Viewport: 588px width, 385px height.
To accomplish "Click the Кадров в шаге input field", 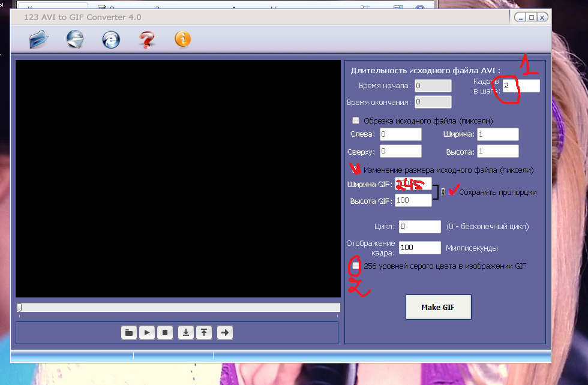I will [x=520, y=86].
